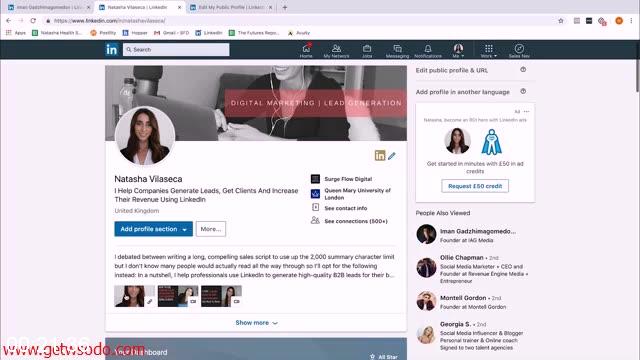Open the Home feed icon
The width and height of the screenshot is (640, 360).
306,51
